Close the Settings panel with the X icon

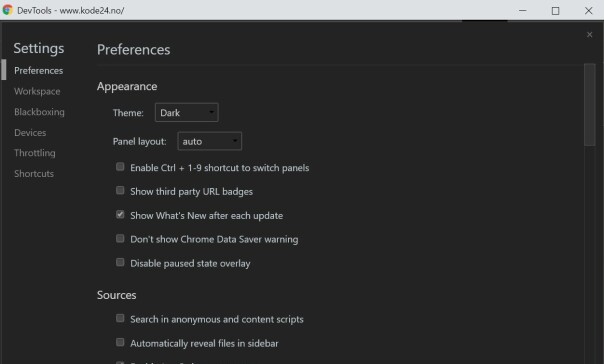(x=589, y=35)
